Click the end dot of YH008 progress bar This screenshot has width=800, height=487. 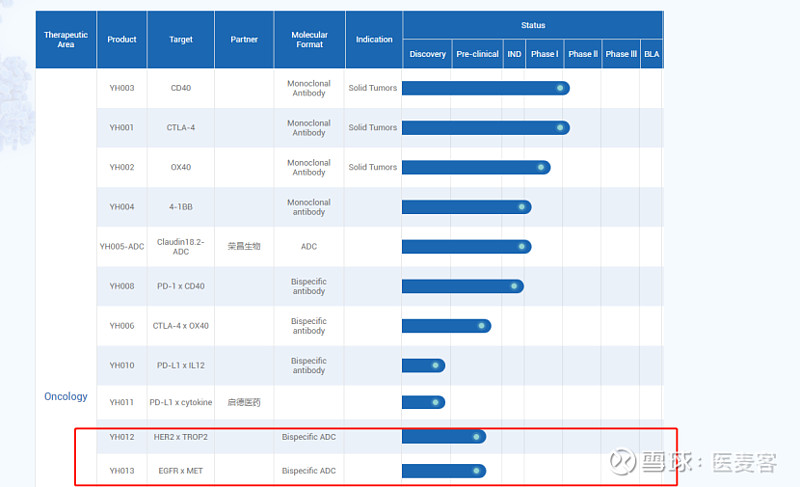click(x=515, y=286)
